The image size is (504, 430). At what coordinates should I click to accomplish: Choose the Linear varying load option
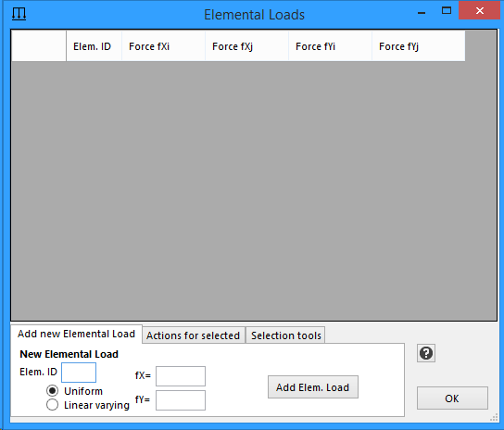click(53, 405)
